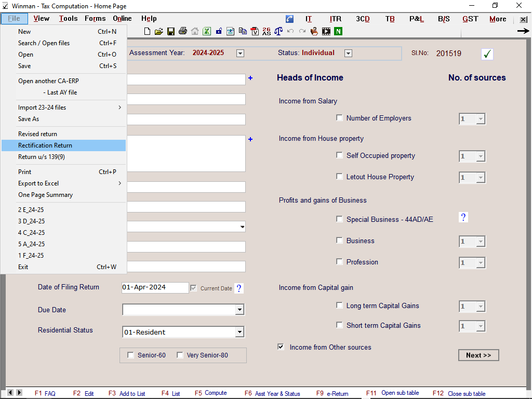Image resolution: width=532 pixels, height=399 pixels.
Task: Click the green checkmark beside Sl.No
Action: coord(487,54)
